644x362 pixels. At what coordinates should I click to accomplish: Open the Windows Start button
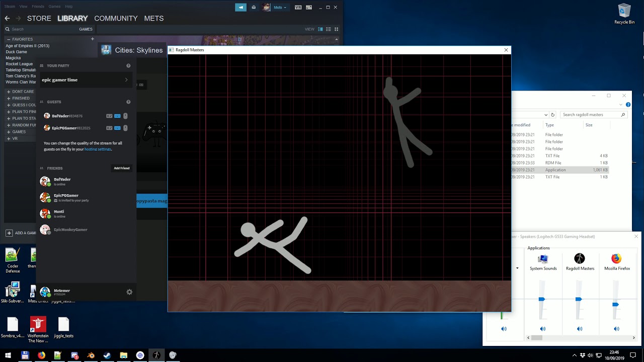click(x=8, y=355)
